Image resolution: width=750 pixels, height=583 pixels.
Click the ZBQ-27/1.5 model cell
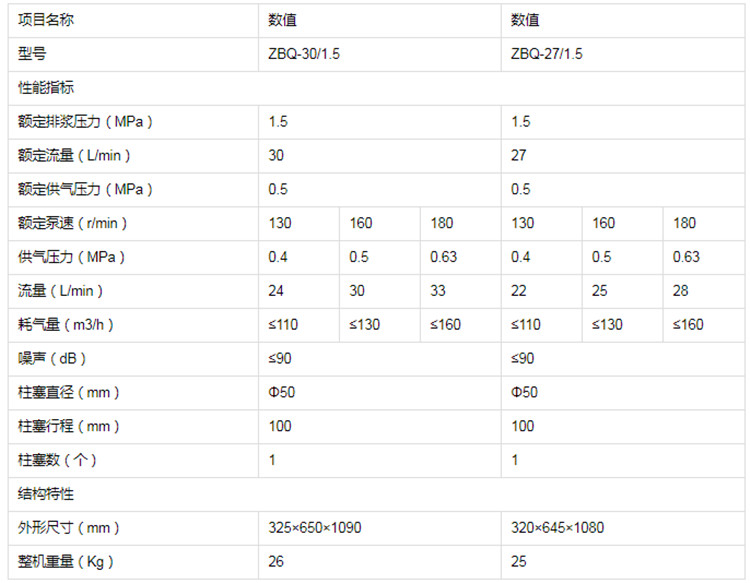(x=546, y=54)
